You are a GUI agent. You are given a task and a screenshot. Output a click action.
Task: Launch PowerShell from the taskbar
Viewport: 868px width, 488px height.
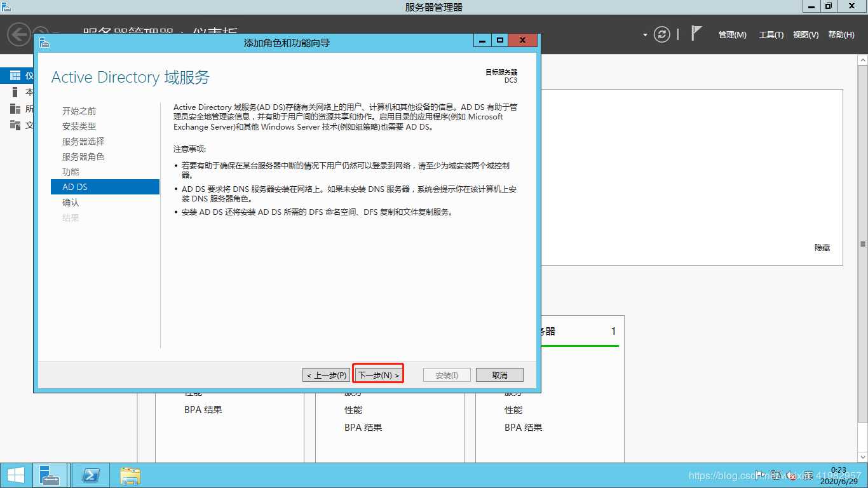pos(92,475)
